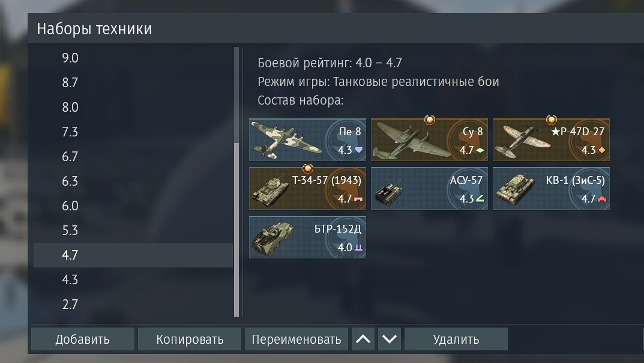Click the Удалить button
The image size is (644, 363).
[456, 339]
